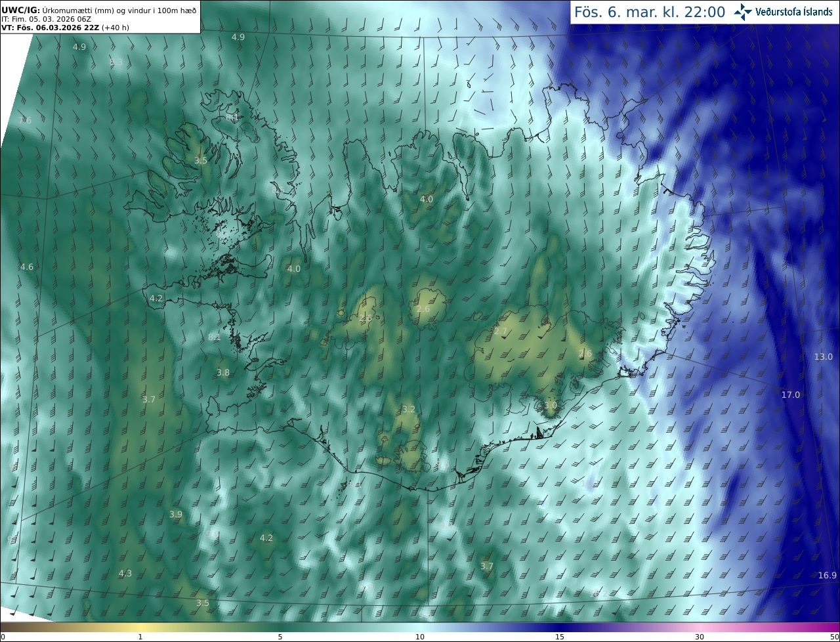Click the 15 tick on the color scale
The width and height of the screenshot is (840, 642).
[560, 637]
